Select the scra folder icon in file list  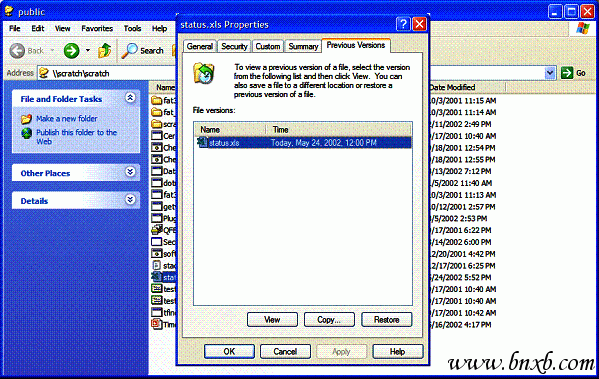(157, 124)
